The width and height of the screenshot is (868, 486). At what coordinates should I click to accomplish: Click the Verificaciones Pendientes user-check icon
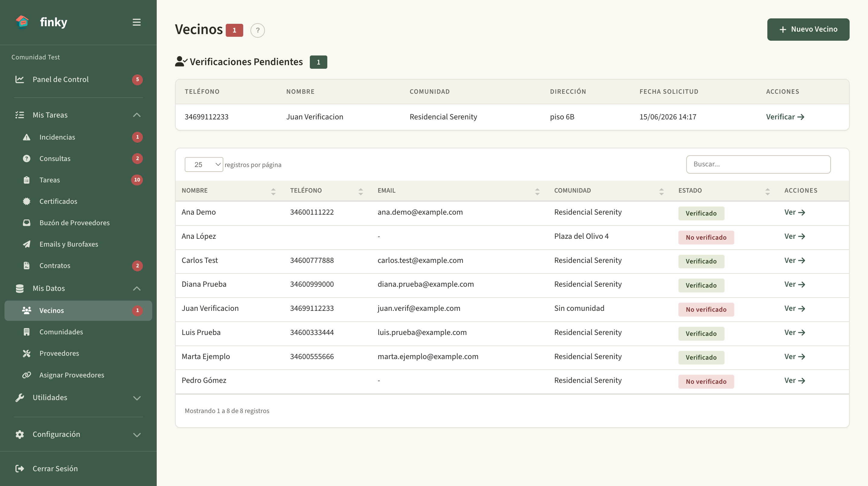pyautogui.click(x=181, y=61)
